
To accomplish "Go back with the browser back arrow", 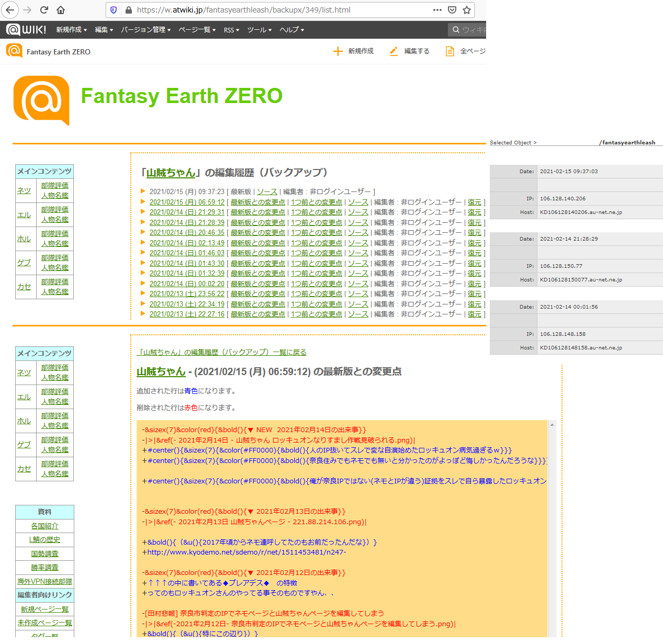I will pos(10,10).
